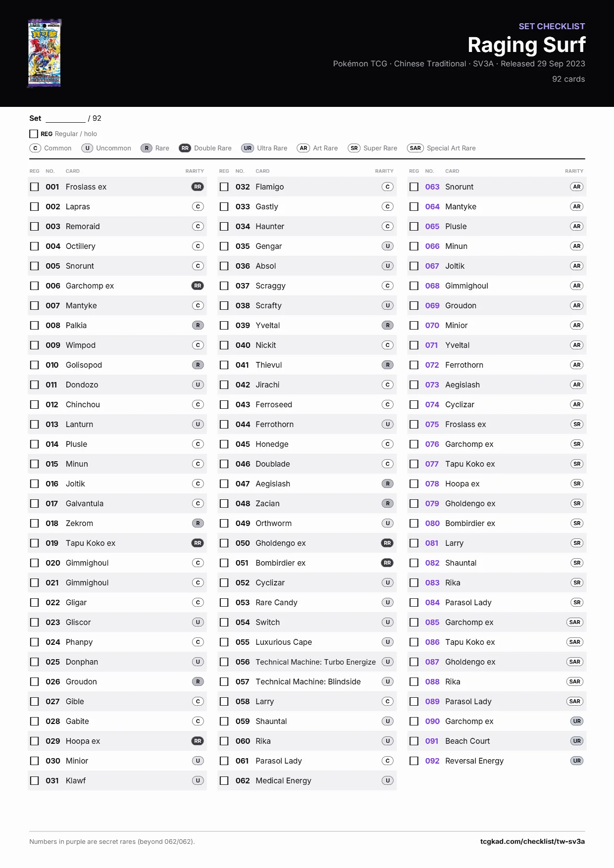The image size is (614, 868).
Task: Click the SET CHECKLIST header label
Action: tap(552, 26)
